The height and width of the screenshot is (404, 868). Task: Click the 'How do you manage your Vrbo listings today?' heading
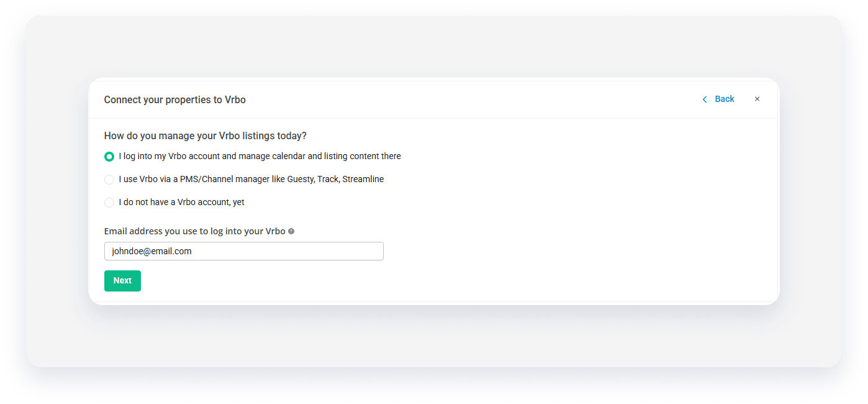206,135
